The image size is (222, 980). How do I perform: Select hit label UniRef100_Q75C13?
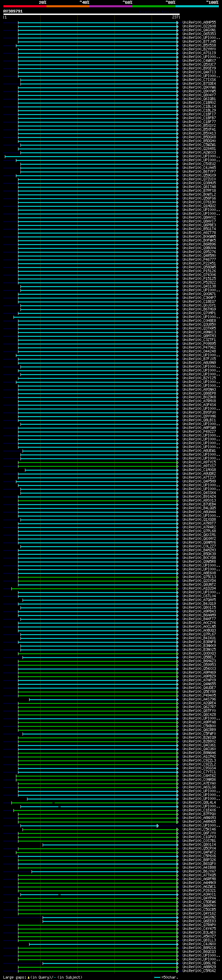(x=199, y=577)
